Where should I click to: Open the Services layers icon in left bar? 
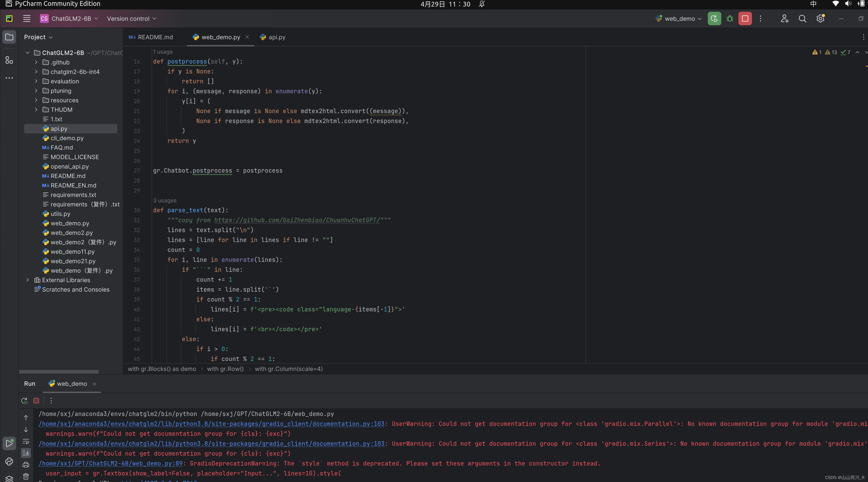(9, 479)
